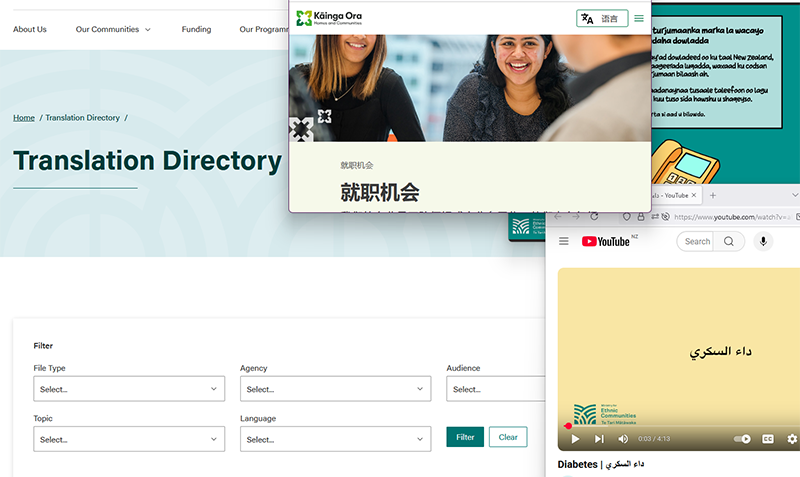Screen dimensions: 800x477
Task: Open the tracking protection shield icon
Action: click(627, 216)
